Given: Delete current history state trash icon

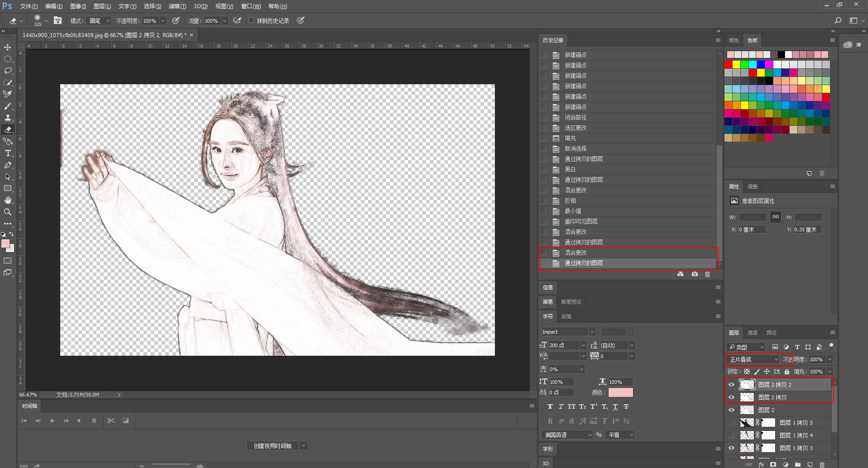Looking at the screenshot, I should [708, 274].
